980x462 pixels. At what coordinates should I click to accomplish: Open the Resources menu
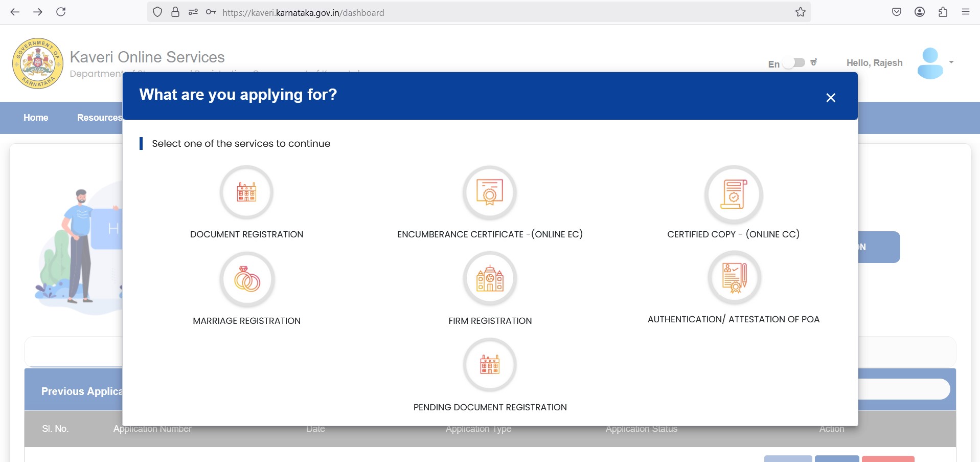(100, 118)
